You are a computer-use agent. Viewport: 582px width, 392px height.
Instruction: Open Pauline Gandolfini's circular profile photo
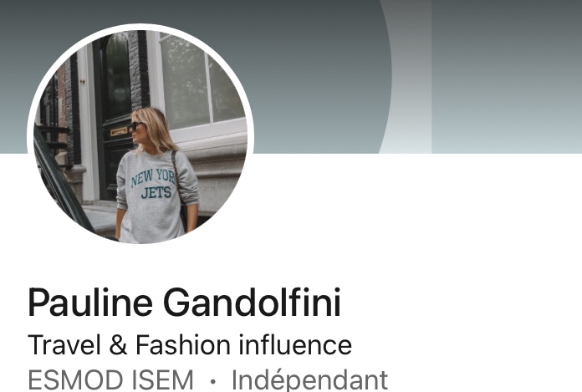click(140, 136)
